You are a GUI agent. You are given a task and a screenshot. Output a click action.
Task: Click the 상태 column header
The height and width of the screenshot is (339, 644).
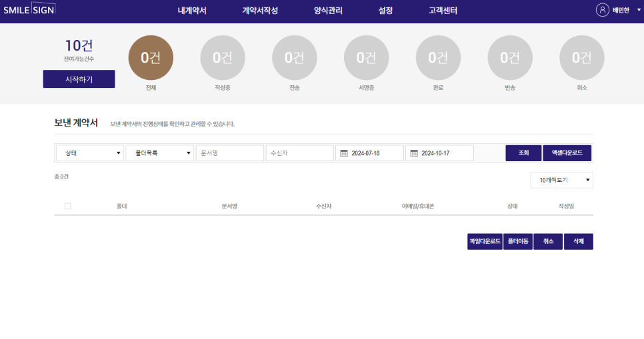(x=512, y=206)
